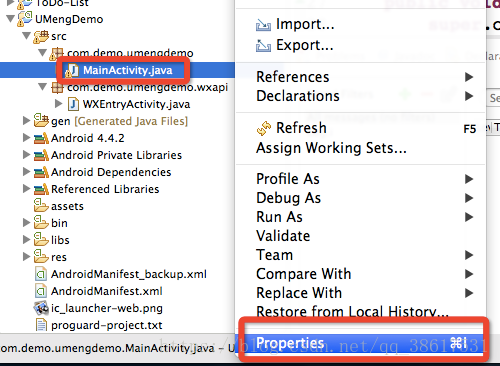This screenshot has height=366, width=500.
Task: Click the ic_launcher-web.png image icon
Action: [x=41, y=308]
